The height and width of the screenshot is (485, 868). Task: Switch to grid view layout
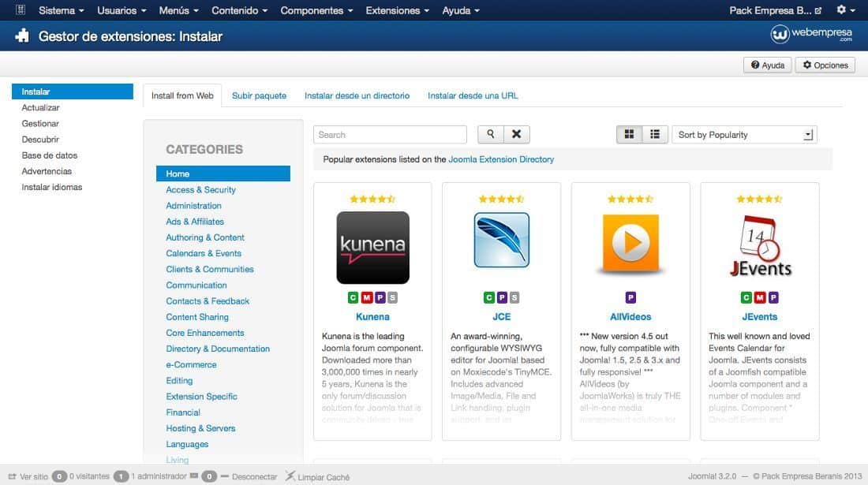(x=630, y=134)
